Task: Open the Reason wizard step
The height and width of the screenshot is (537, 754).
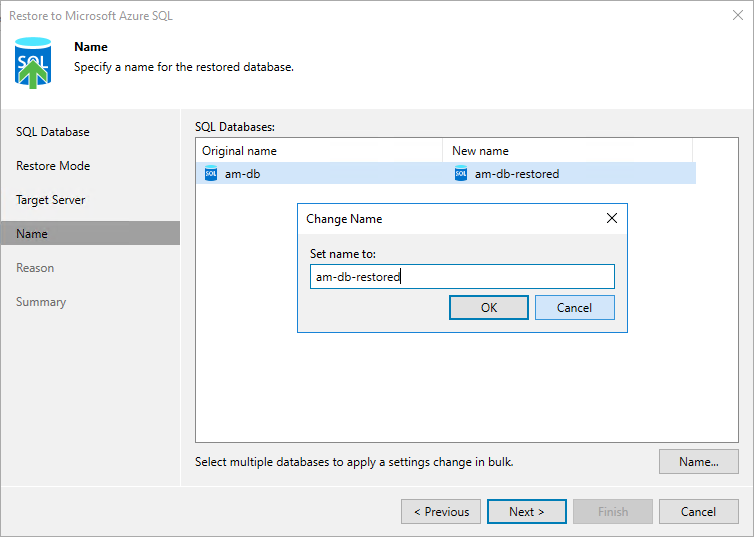Action: coord(35,268)
